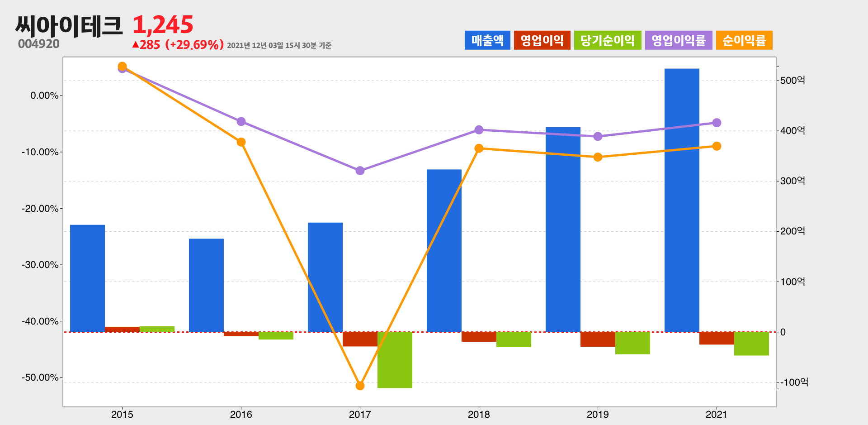Click the stock code 004920

[x=39, y=44]
